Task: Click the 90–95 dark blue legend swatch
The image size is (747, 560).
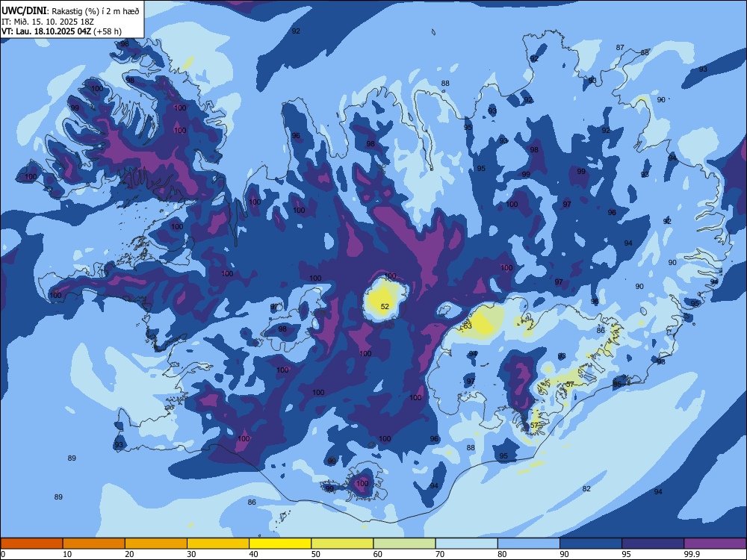Action: point(591,544)
